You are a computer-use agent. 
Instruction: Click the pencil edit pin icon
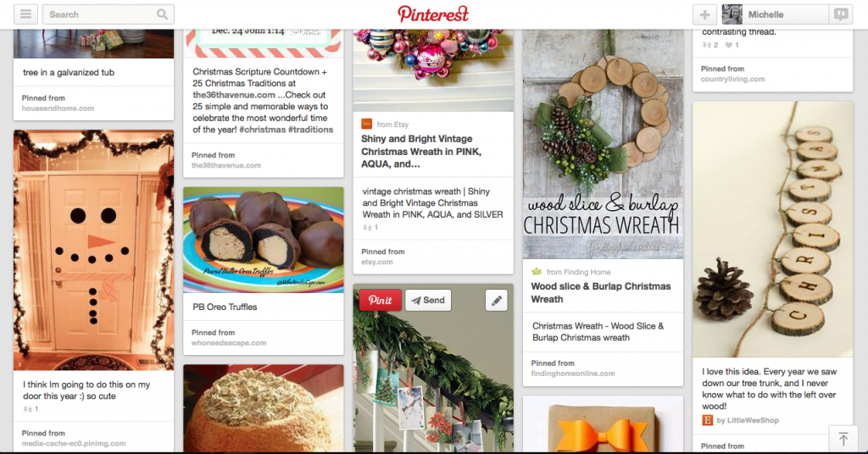coord(497,301)
